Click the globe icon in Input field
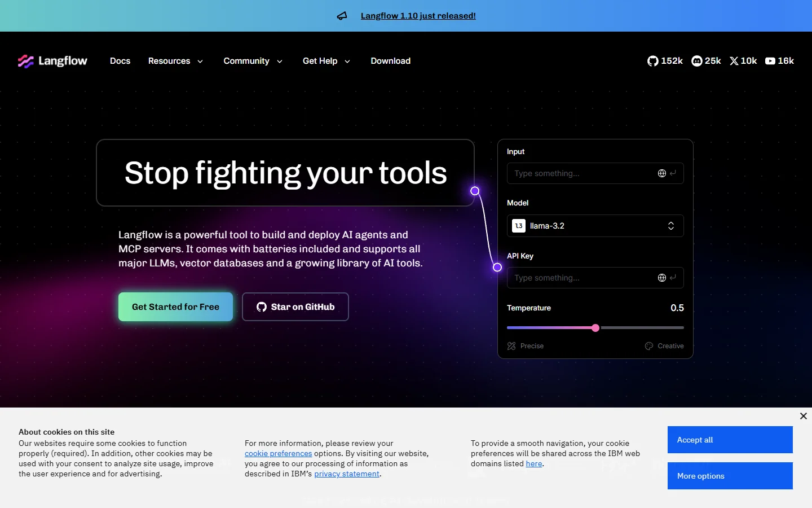The image size is (812, 508). click(662, 173)
